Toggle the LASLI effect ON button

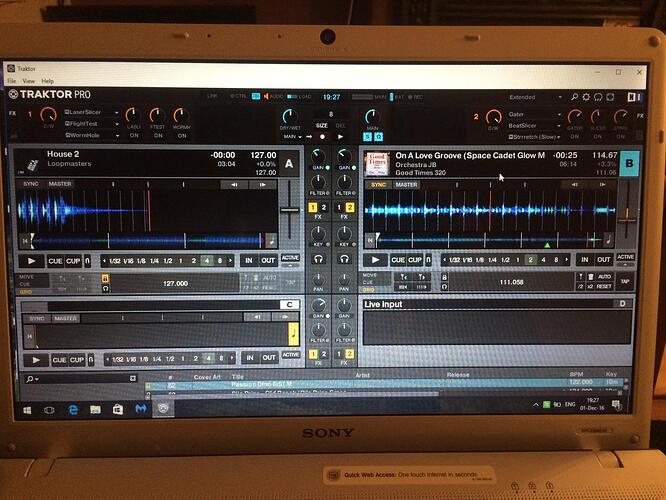click(134, 136)
